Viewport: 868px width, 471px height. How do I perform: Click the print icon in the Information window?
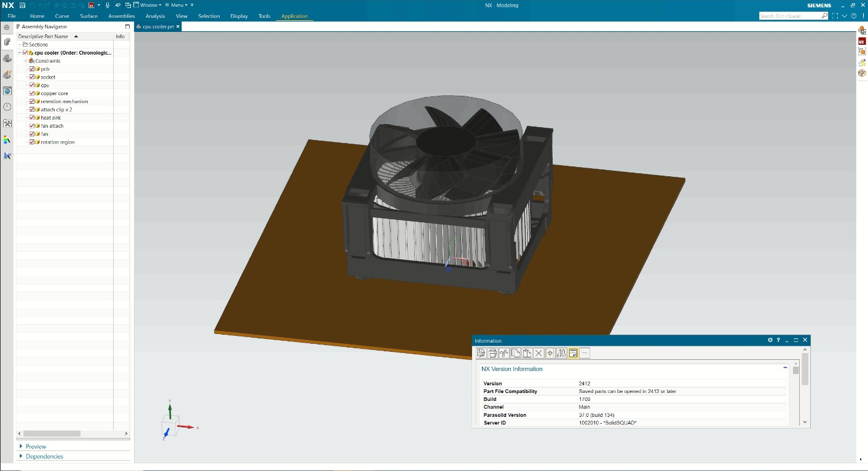pos(492,353)
